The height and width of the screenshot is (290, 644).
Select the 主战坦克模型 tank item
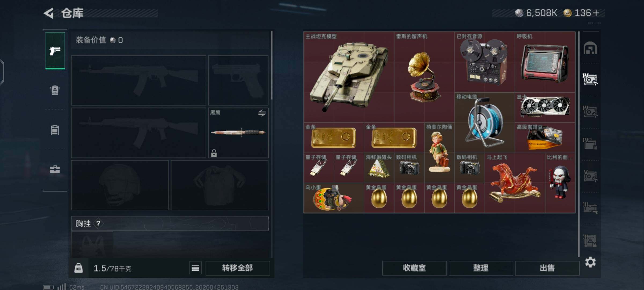[349, 77]
